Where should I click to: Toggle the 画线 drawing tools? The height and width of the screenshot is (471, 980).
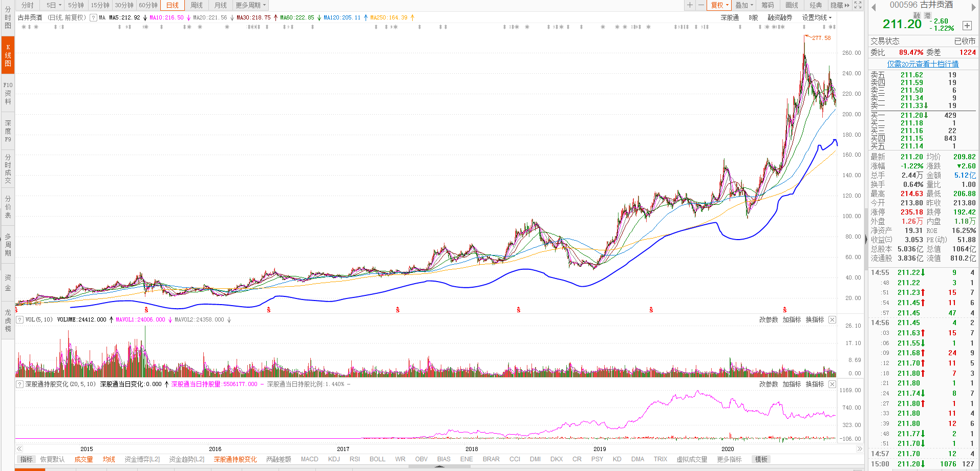pyautogui.click(x=792, y=5)
